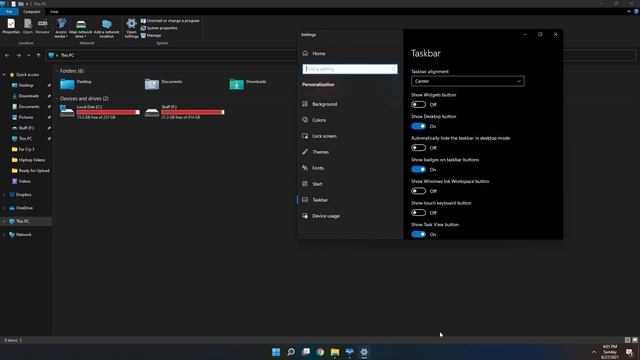Toggle Show Widgets button switch
640x360 pixels.
pos(418,104)
